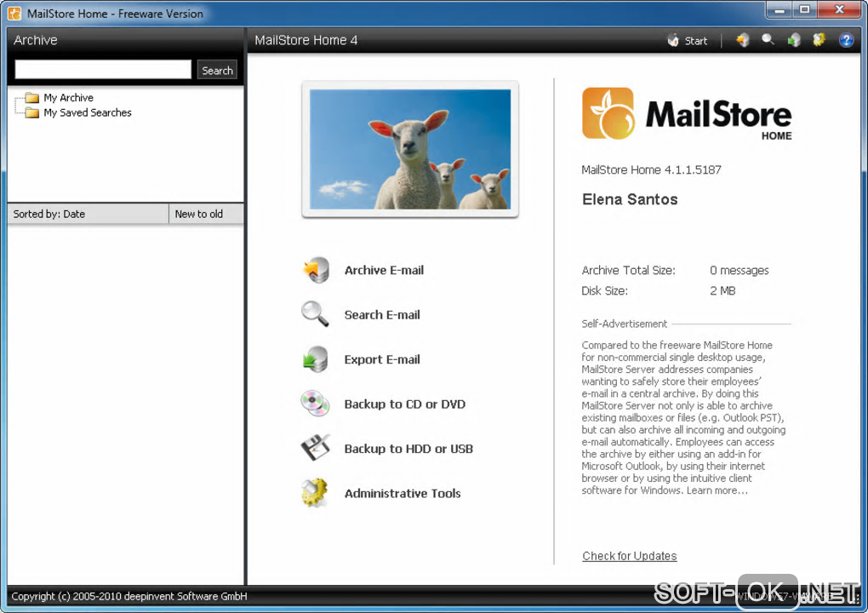Open Administrative Tools gear toolbar icon
Viewport: 868px width, 613px height.
(x=819, y=40)
